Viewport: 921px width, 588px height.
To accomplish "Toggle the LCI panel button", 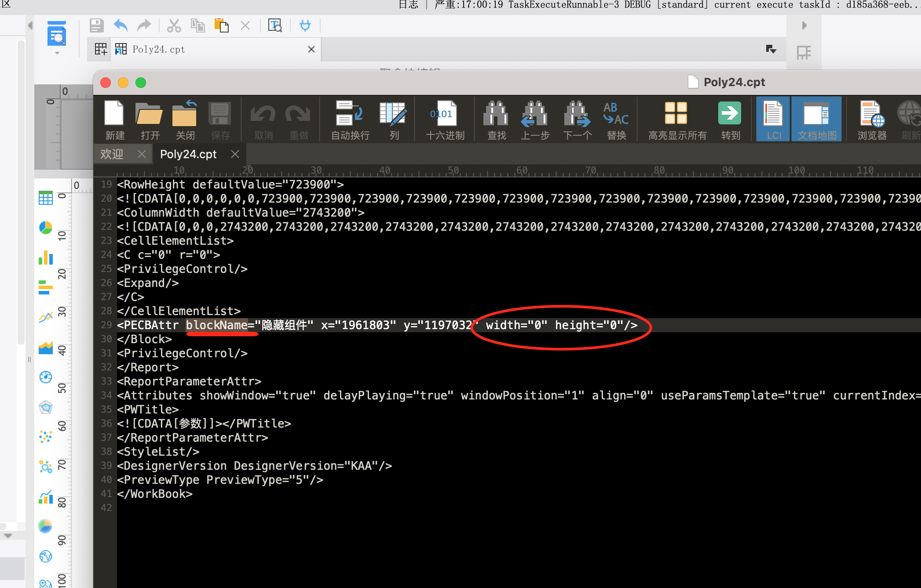I will click(773, 120).
